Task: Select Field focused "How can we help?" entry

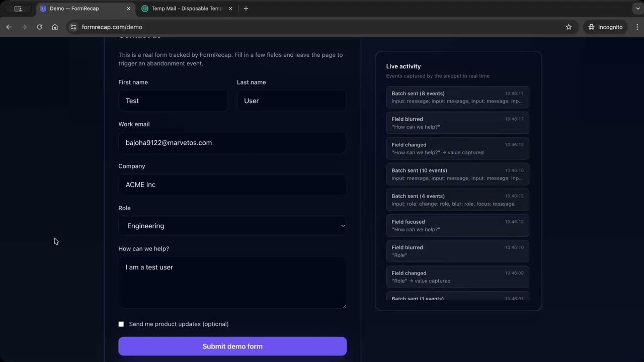Action: [457, 225]
